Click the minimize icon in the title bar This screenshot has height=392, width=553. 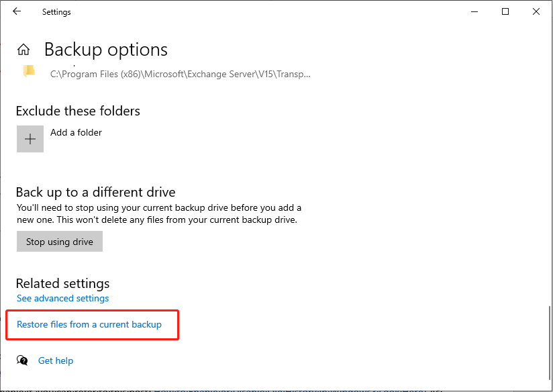tap(474, 11)
